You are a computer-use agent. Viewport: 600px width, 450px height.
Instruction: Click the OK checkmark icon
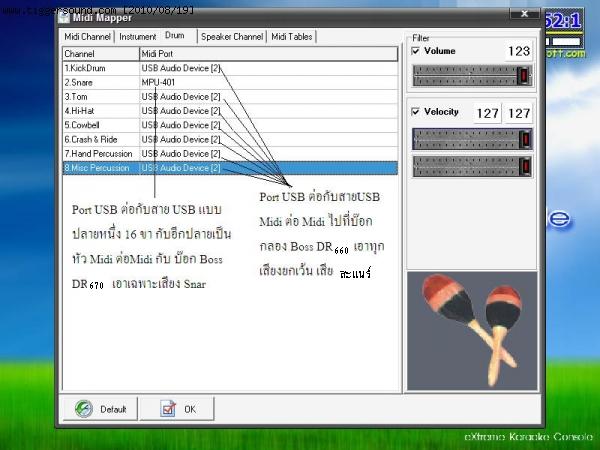point(168,409)
